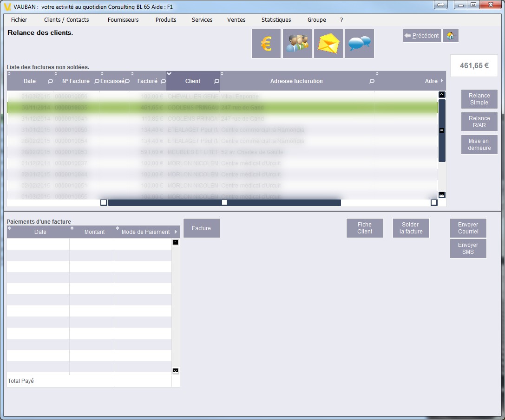Click the blue chat bubbles icon
This screenshot has height=420, width=505.
[x=359, y=44]
